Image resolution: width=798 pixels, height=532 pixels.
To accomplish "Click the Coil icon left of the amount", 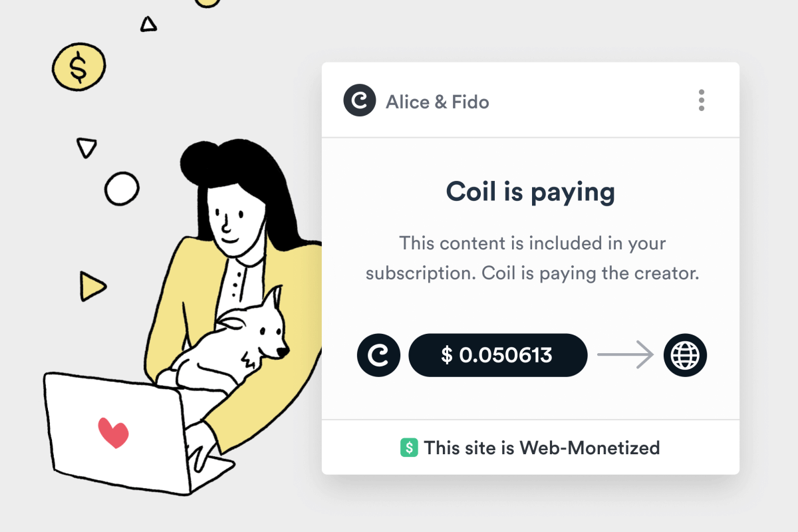I will click(378, 355).
